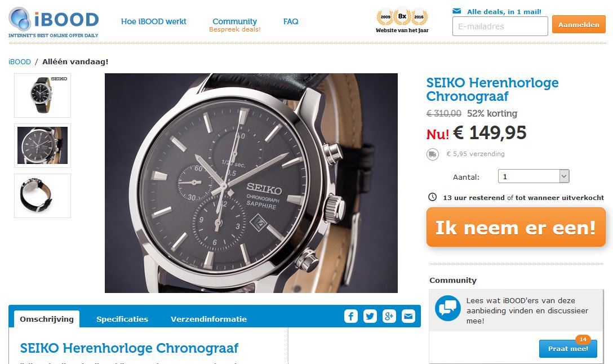Open Hoe iBOOD werkt link
The width and height of the screenshot is (613, 364).
pyautogui.click(x=154, y=21)
